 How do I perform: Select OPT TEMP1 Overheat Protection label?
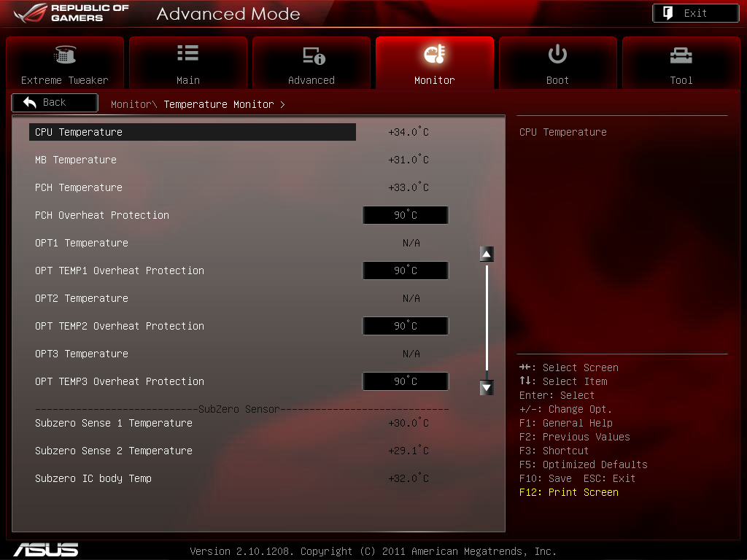pos(120,271)
